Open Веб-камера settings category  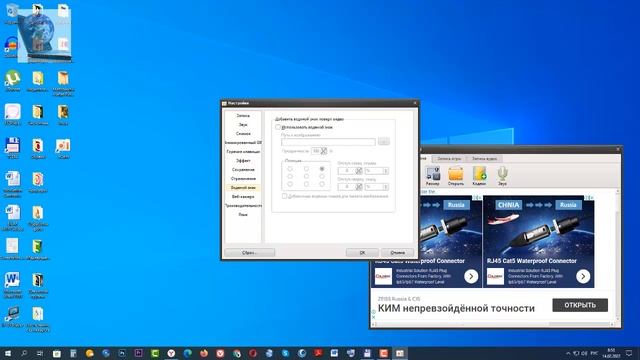(243, 196)
